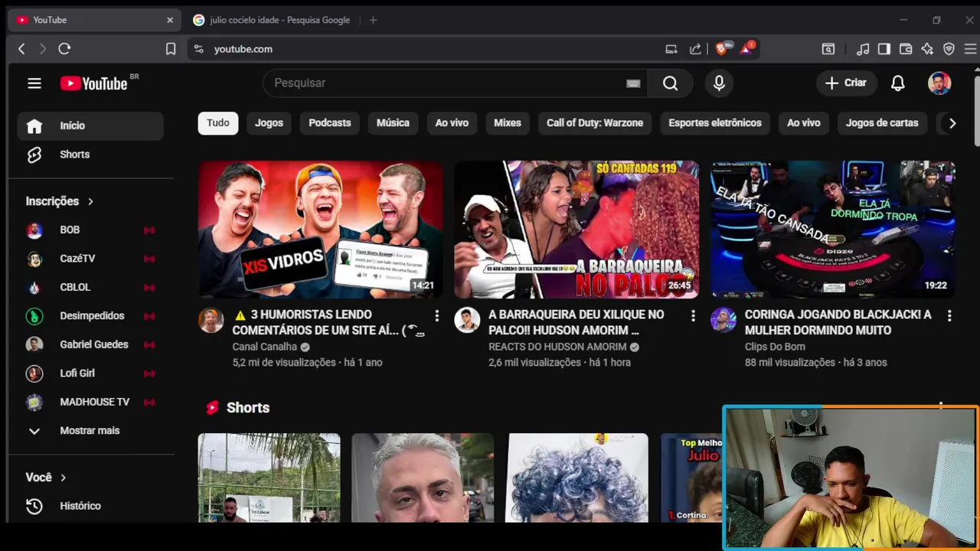Expand Mostrar mais in subscriptions
The width and height of the screenshot is (980, 551).
[x=90, y=431]
